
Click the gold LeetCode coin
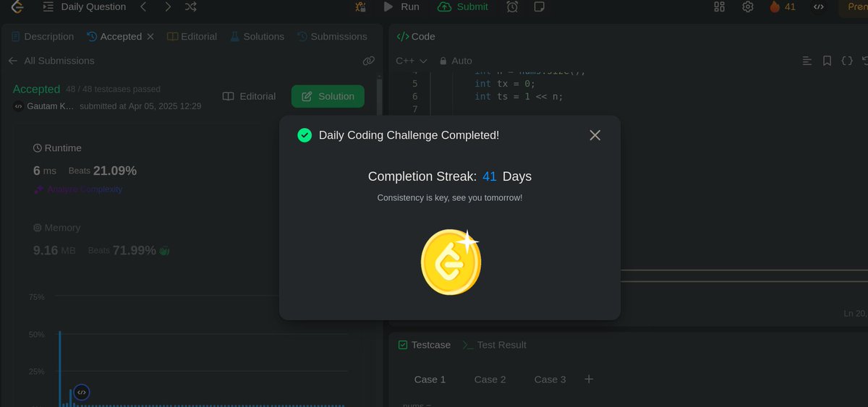(x=451, y=262)
